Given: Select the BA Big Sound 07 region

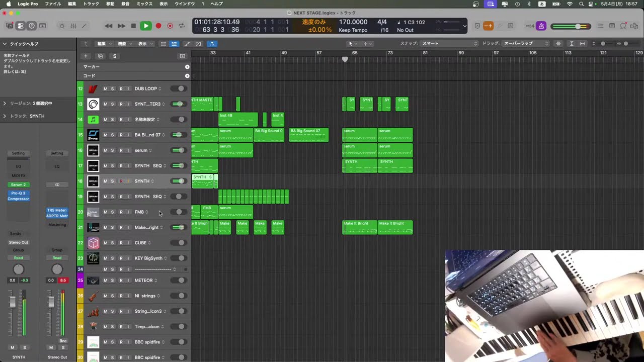Looking at the screenshot, I should click(309, 135).
